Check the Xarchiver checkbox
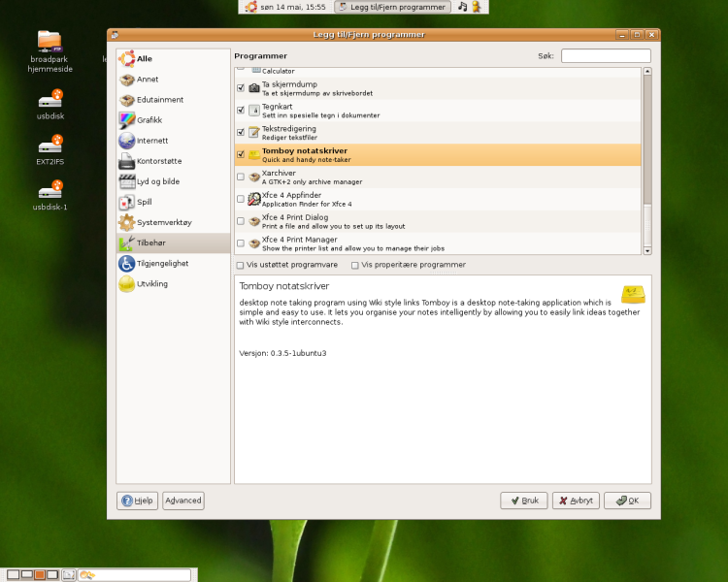 (241, 177)
